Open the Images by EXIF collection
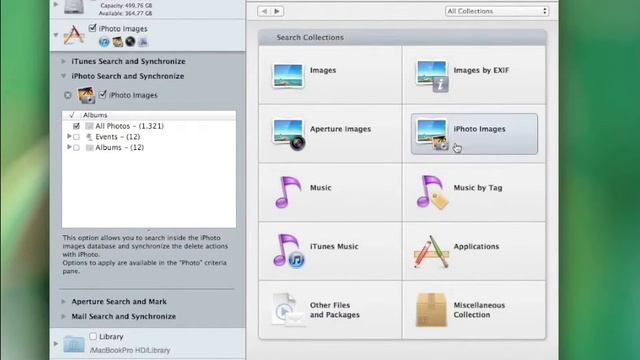The image size is (640, 360). [x=474, y=75]
